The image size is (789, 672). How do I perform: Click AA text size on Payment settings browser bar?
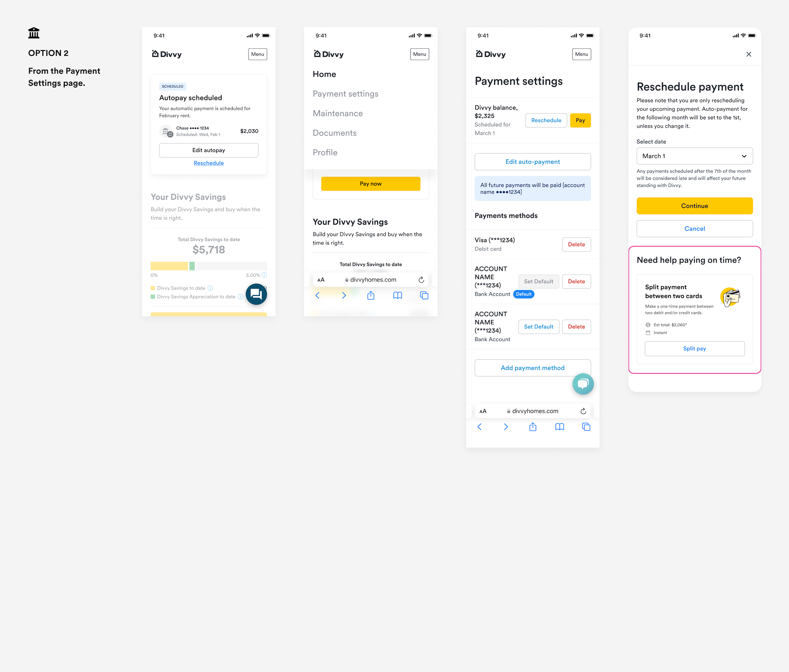pyautogui.click(x=483, y=411)
